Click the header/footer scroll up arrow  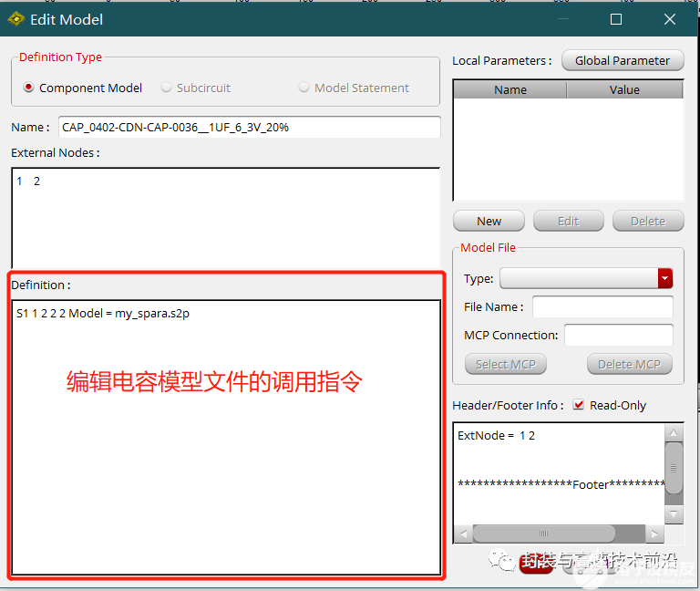674,433
